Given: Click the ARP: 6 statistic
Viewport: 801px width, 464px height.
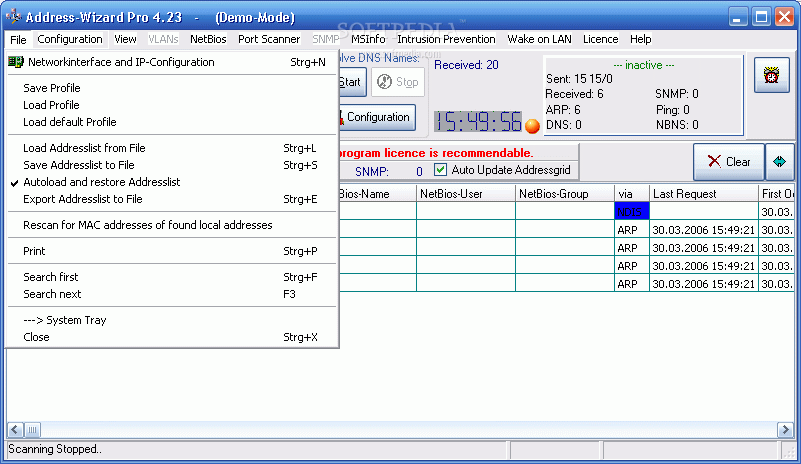Looking at the screenshot, I should (563, 109).
